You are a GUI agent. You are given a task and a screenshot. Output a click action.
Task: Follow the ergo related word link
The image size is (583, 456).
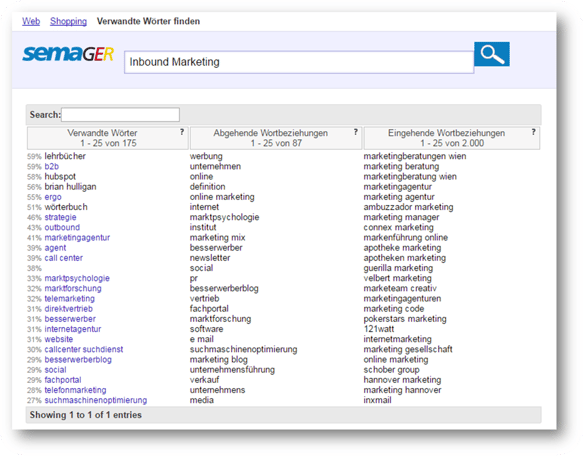click(53, 197)
